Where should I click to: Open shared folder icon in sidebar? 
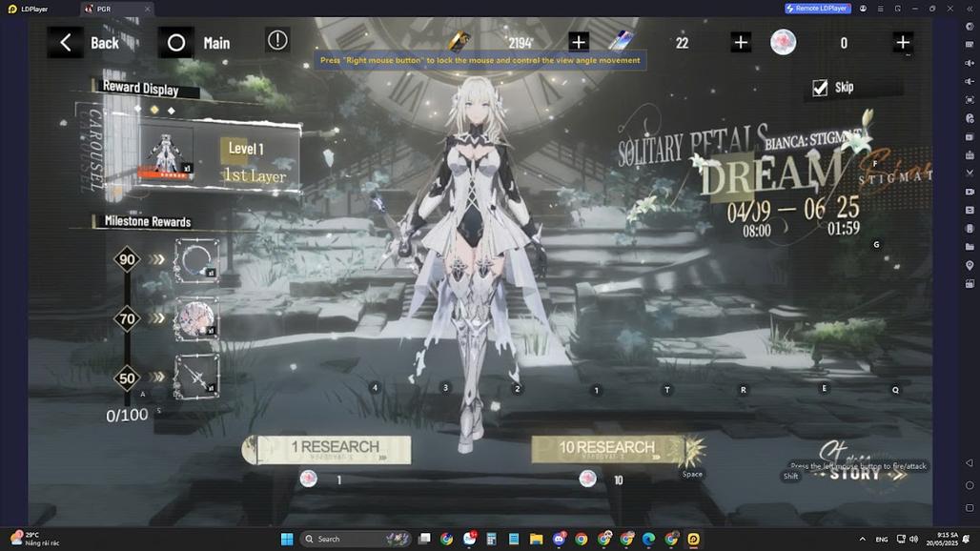(x=970, y=247)
